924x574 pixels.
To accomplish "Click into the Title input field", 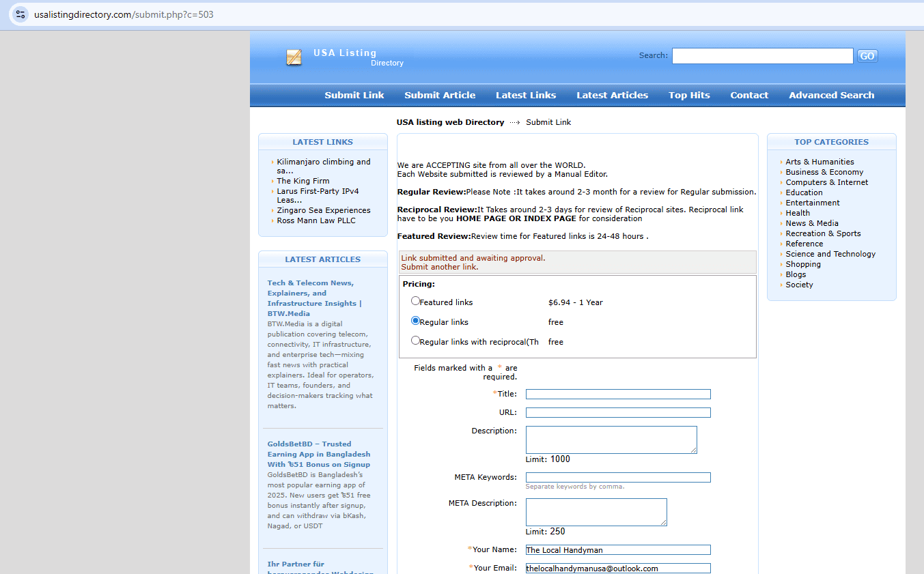I will (x=617, y=394).
